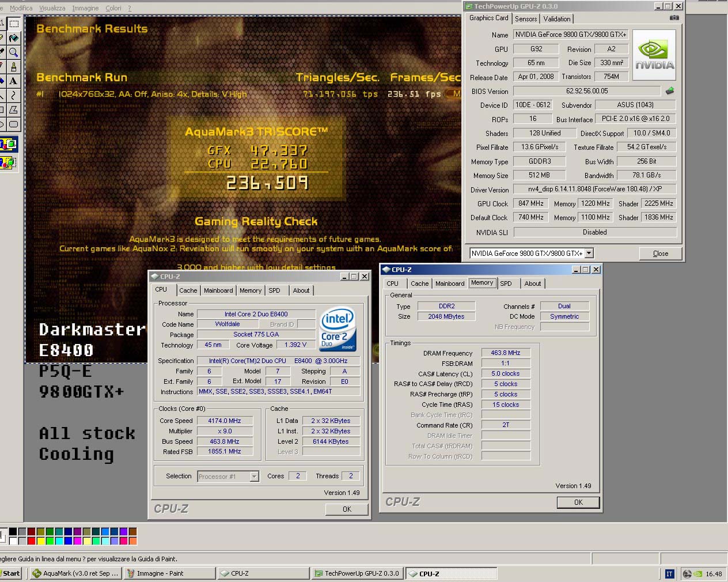
Task: Pick the orange color swatch in palette
Action: [133, 541]
